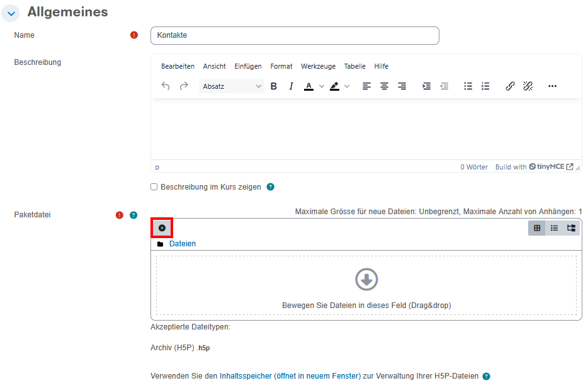Create a bullet list
The width and height of the screenshot is (588, 383).
[x=468, y=86]
